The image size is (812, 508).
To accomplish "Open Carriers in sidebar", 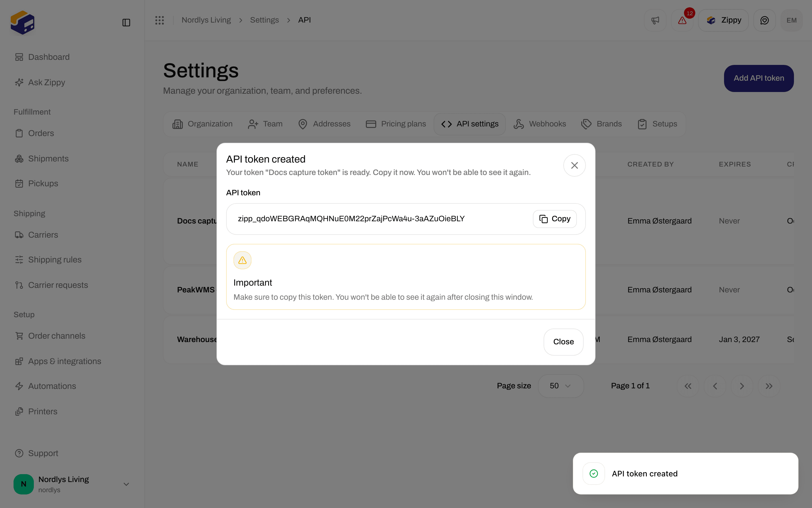I will click(x=36, y=235).
